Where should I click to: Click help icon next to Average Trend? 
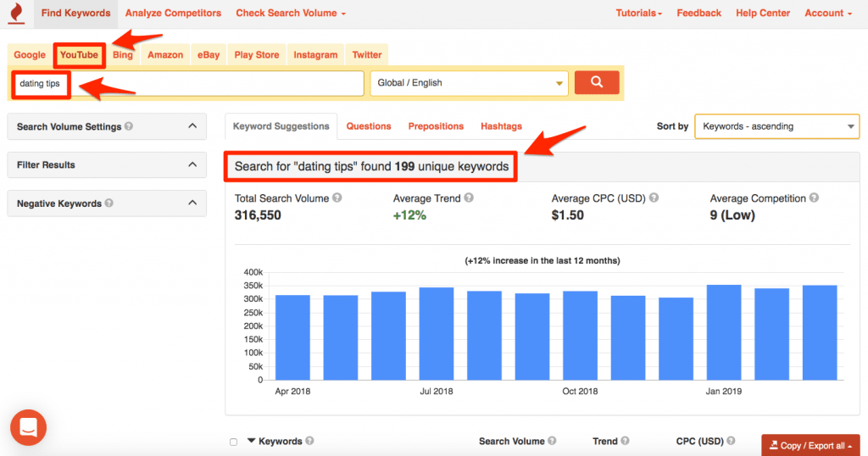coord(469,197)
